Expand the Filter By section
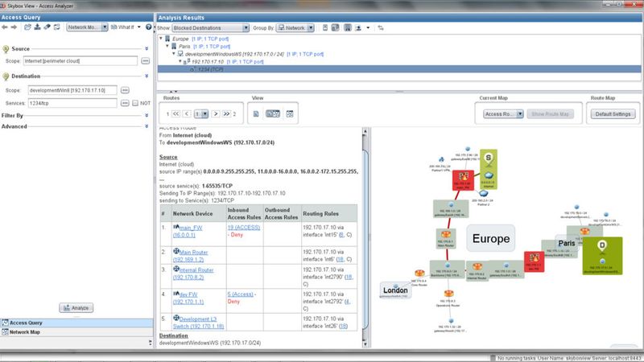The height and width of the screenshot is (362, 644). point(147,116)
